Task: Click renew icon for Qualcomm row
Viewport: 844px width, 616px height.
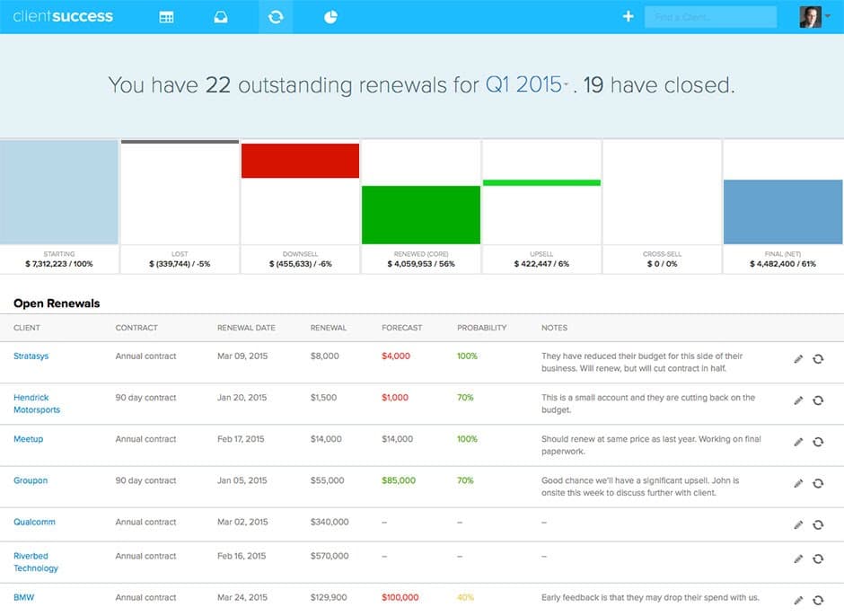Action: click(x=818, y=525)
